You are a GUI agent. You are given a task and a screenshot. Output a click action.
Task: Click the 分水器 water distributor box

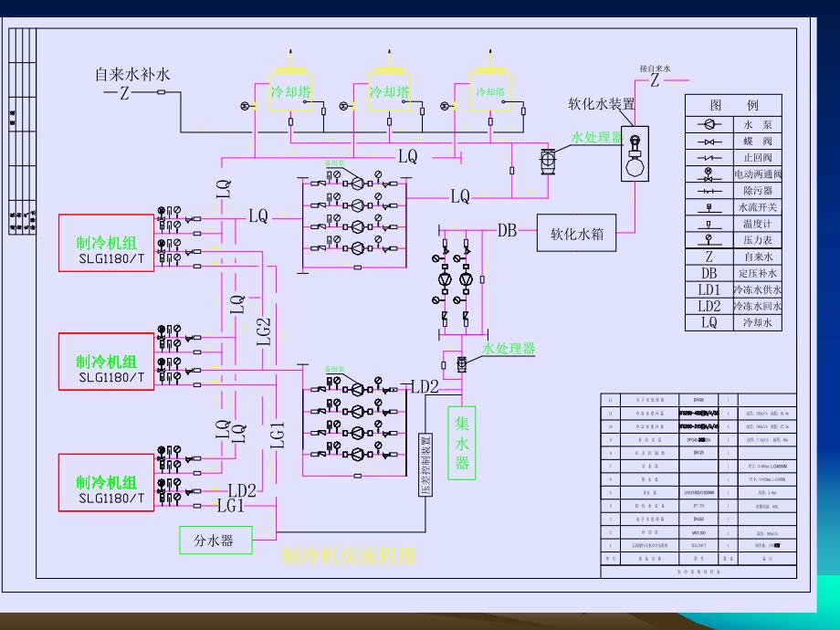(x=215, y=541)
